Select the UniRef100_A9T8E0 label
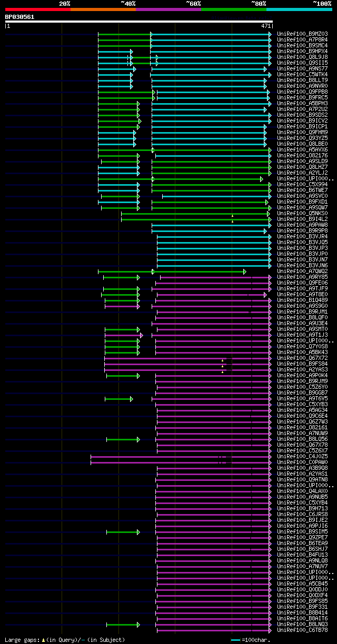Viewport: 337px width, 644px height. 302,295
